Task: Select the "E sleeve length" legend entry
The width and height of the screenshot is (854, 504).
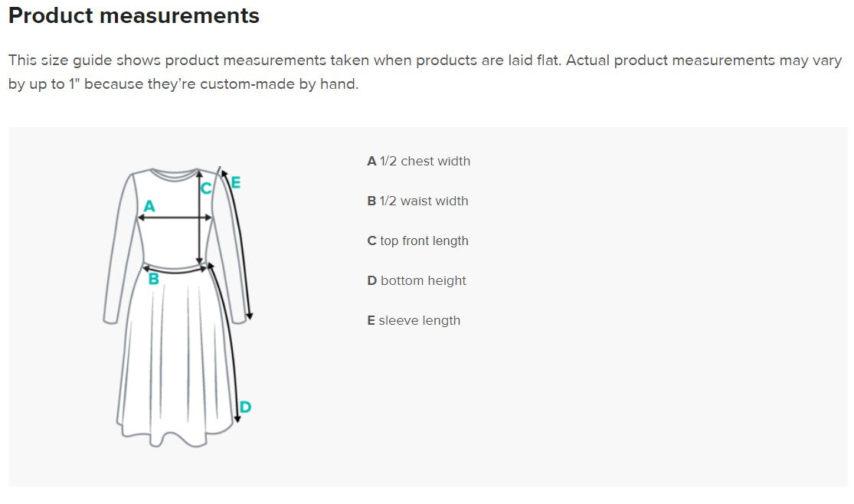Action: click(x=414, y=321)
